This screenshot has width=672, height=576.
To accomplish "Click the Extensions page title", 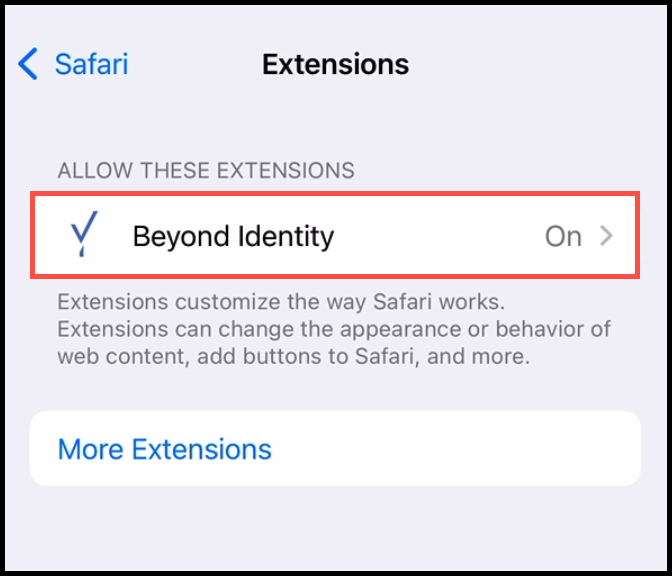I will click(335, 64).
